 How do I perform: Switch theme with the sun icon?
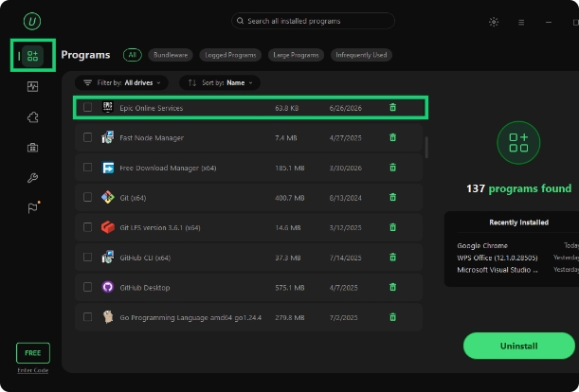(494, 22)
